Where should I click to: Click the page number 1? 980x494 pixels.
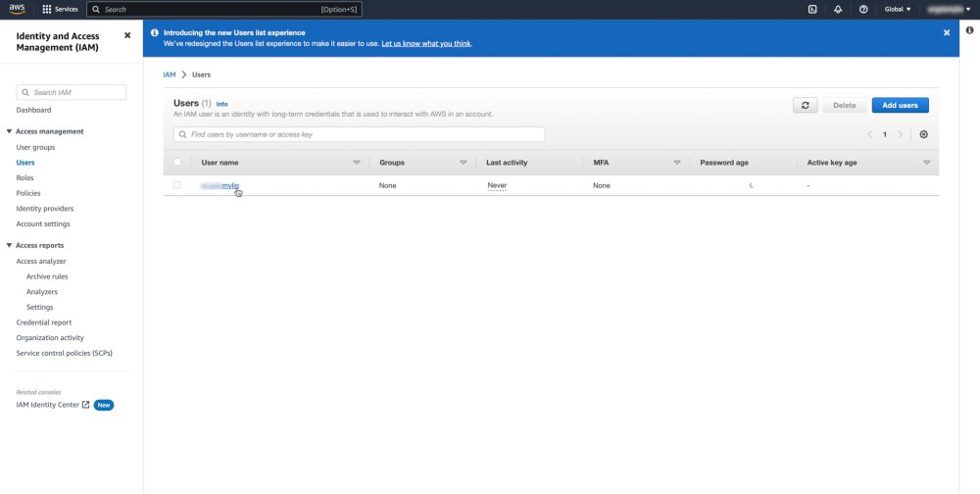(x=884, y=134)
